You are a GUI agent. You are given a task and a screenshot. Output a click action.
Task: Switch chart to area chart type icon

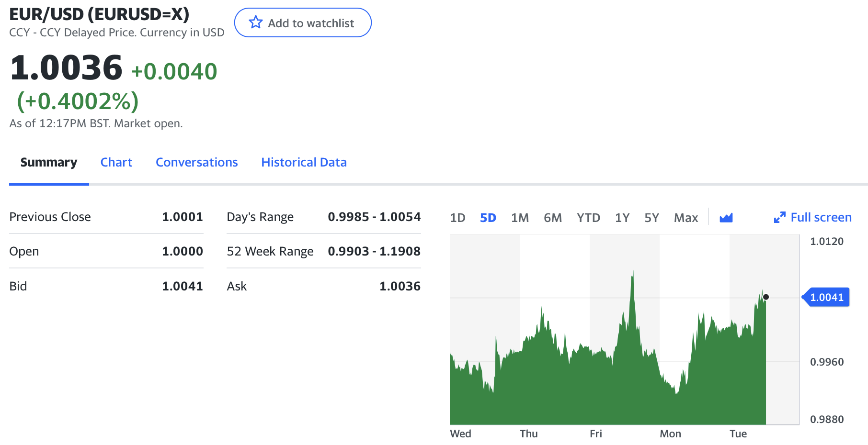coord(726,218)
